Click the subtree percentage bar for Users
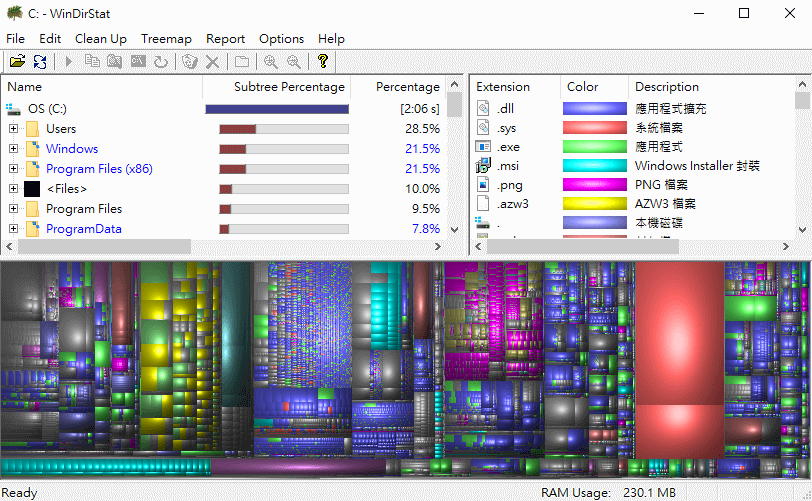The height and width of the screenshot is (501, 812). (x=284, y=129)
